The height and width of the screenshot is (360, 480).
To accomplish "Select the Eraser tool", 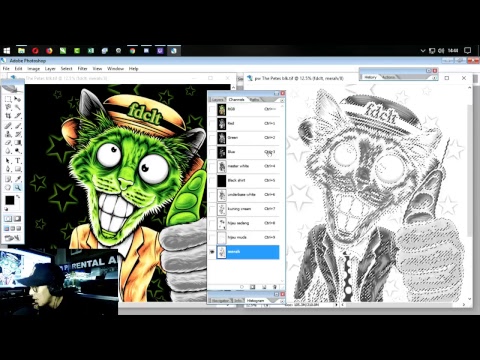I will pos(8,143).
